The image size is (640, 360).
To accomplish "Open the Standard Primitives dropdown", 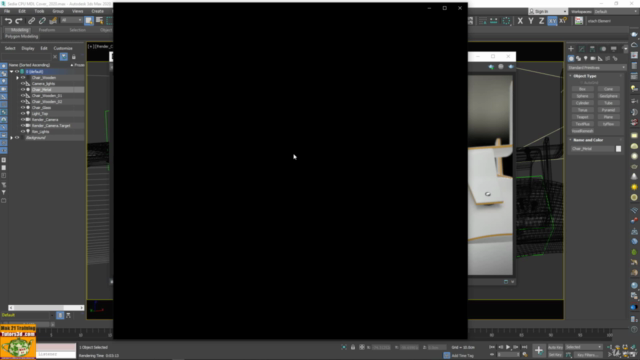I will (x=596, y=67).
